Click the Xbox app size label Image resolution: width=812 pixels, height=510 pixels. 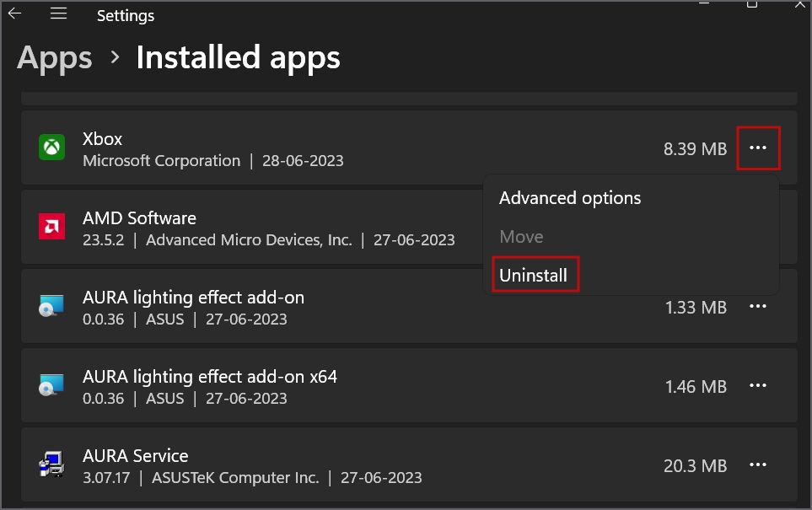tap(695, 148)
